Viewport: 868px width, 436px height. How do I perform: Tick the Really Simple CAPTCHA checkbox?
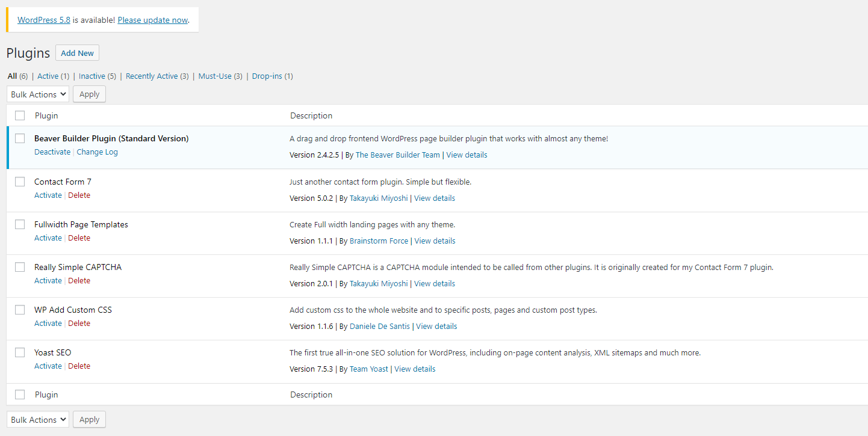[x=20, y=267]
